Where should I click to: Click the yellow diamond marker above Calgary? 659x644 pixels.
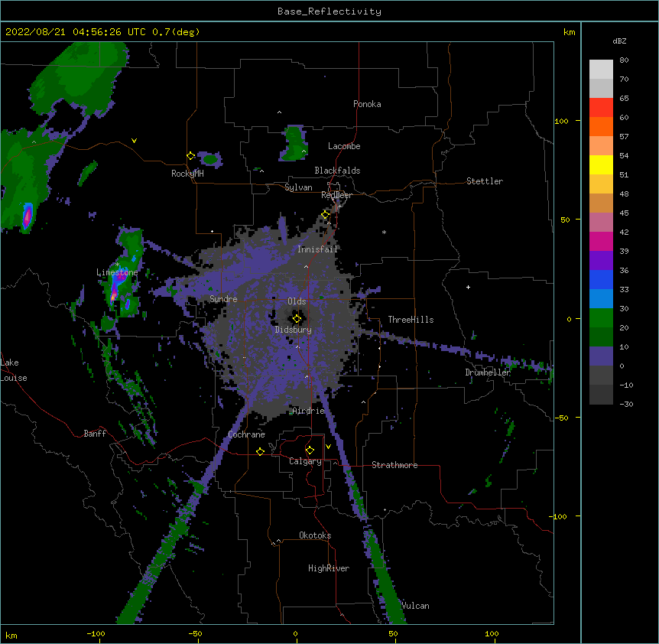pos(310,450)
